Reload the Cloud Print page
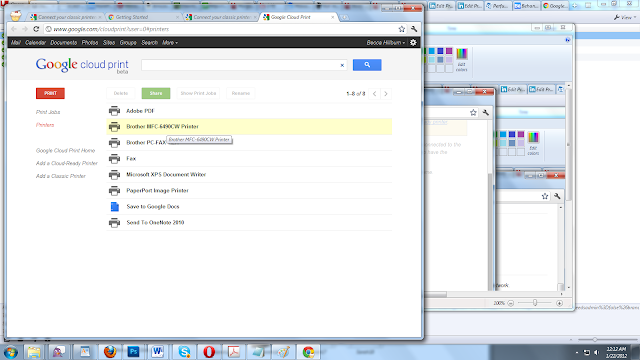640x360 pixels. click(x=36, y=29)
